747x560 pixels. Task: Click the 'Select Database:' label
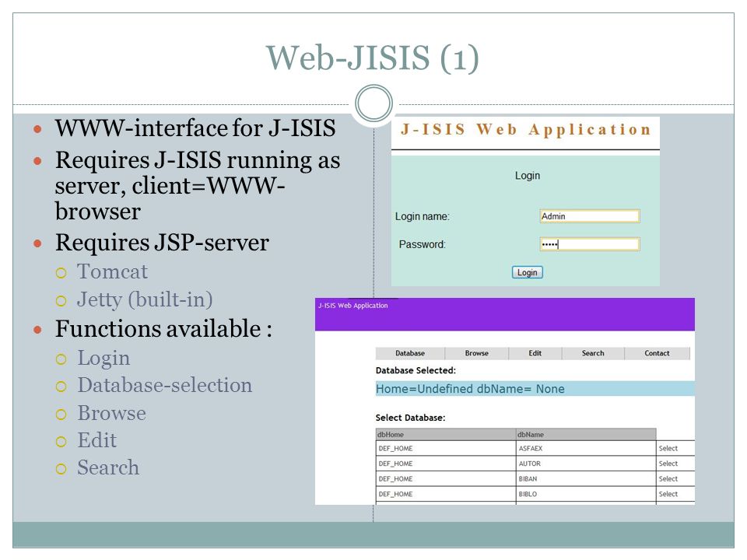coord(410,418)
